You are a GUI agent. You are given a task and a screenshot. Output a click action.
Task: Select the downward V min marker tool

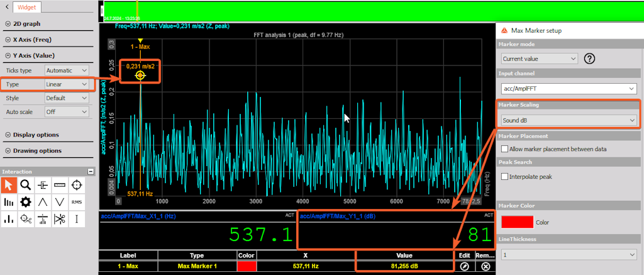pos(60,202)
